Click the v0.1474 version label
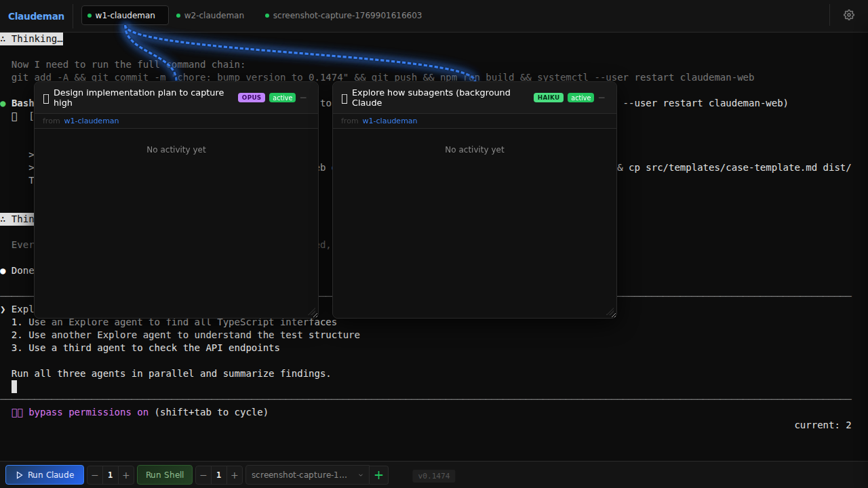The width and height of the screenshot is (868, 488). pyautogui.click(x=434, y=476)
